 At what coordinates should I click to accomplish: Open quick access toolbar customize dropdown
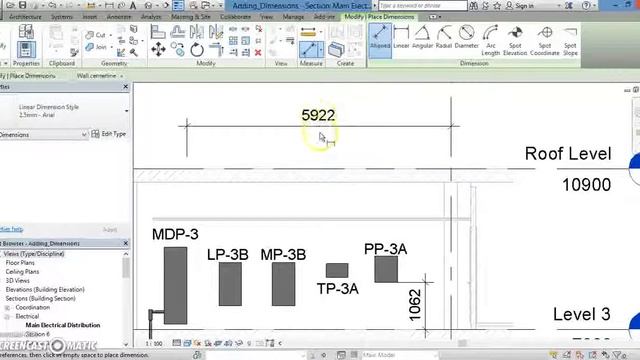(221, 6)
